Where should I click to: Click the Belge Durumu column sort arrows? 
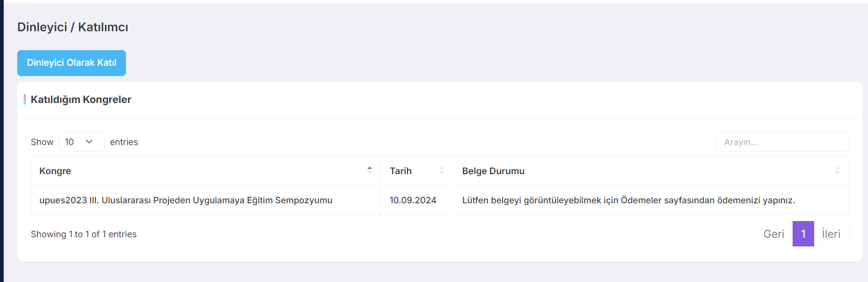(x=837, y=170)
